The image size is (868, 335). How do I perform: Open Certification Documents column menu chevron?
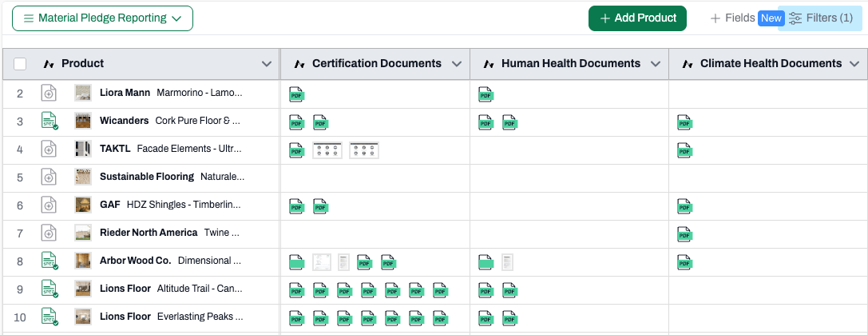pos(457,64)
